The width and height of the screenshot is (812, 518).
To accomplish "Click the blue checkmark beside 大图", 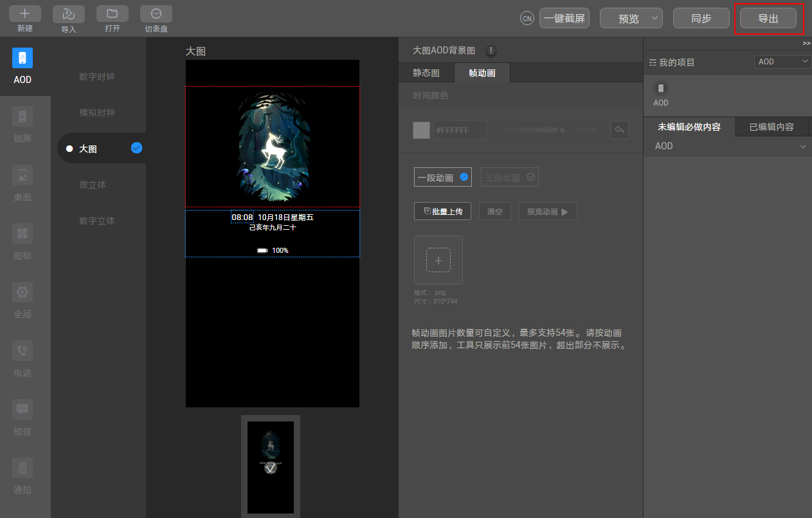I will tap(136, 148).
